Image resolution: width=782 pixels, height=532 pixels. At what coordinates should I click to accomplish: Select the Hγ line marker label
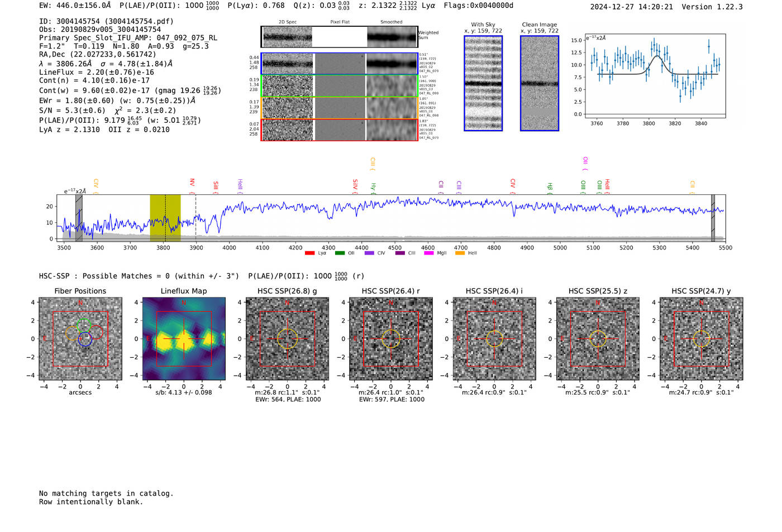(374, 188)
